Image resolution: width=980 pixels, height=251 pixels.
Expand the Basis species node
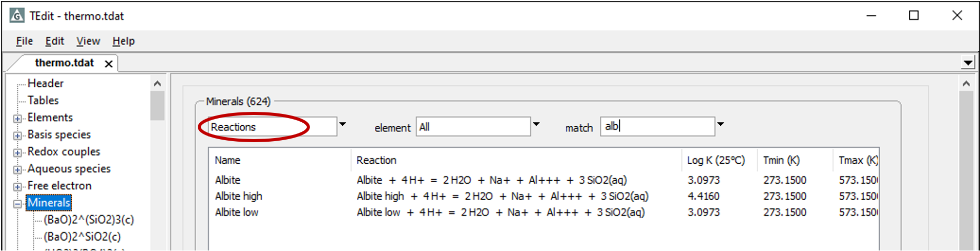coord(17,136)
